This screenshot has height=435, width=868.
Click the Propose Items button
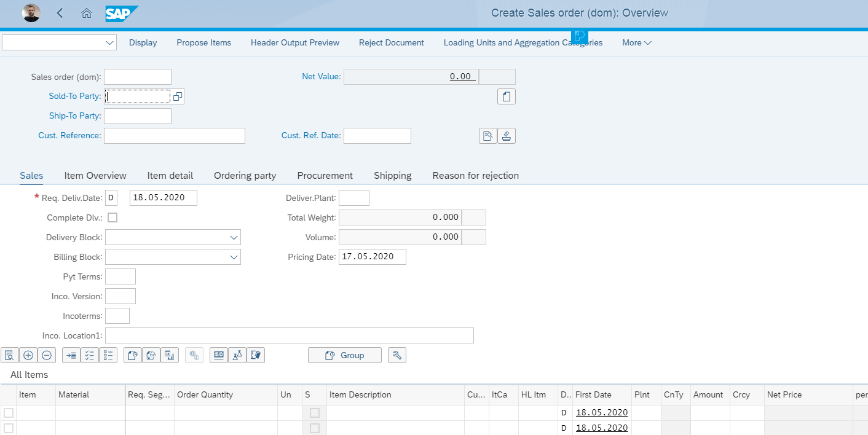(203, 42)
